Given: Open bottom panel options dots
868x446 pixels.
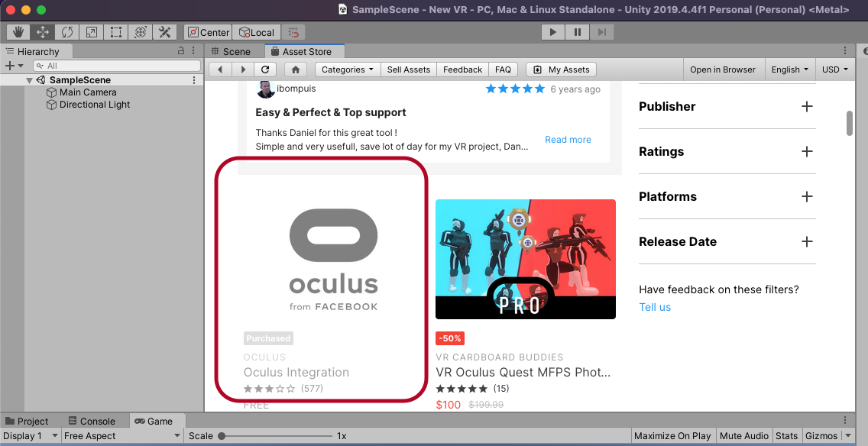Looking at the screenshot, I should click(x=845, y=421).
